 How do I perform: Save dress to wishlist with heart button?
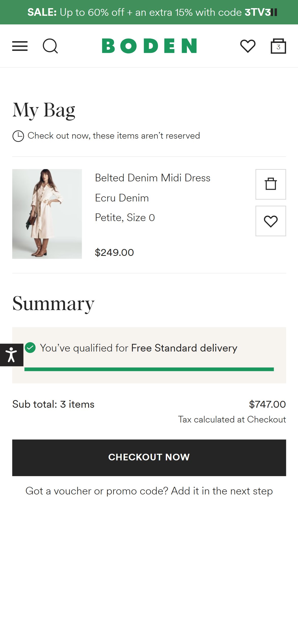tap(271, 221)
